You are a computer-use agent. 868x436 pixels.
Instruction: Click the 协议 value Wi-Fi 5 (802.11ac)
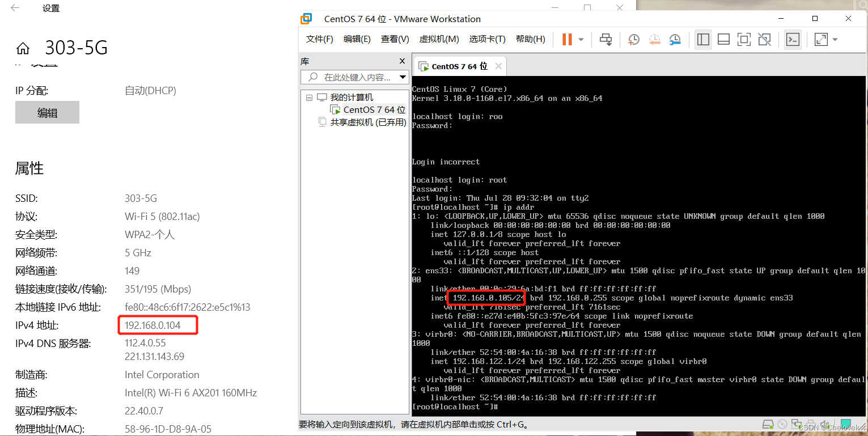pos(162,217)
